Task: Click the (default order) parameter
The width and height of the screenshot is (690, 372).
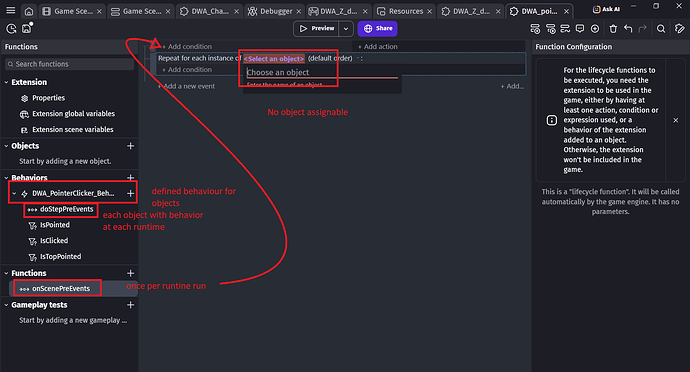Action: coord(330,59)
